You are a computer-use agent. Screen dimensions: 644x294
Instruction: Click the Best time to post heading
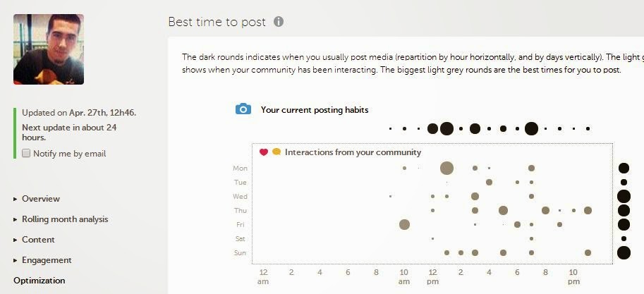[x=217, y=22]
